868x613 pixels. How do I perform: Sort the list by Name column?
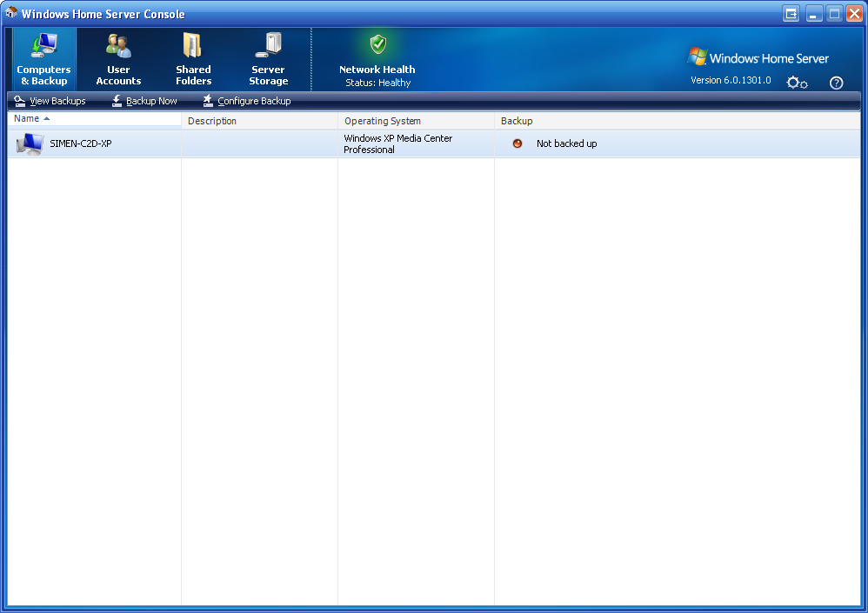point(94,119)
